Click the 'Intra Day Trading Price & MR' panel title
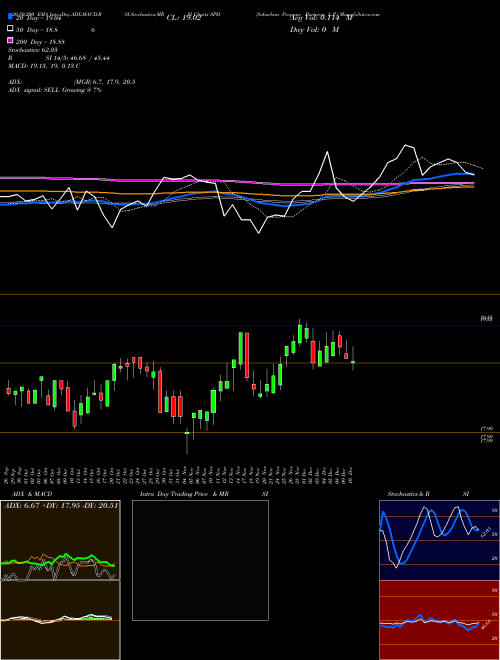This screenshot has width=500, height=660. [184, 494]
